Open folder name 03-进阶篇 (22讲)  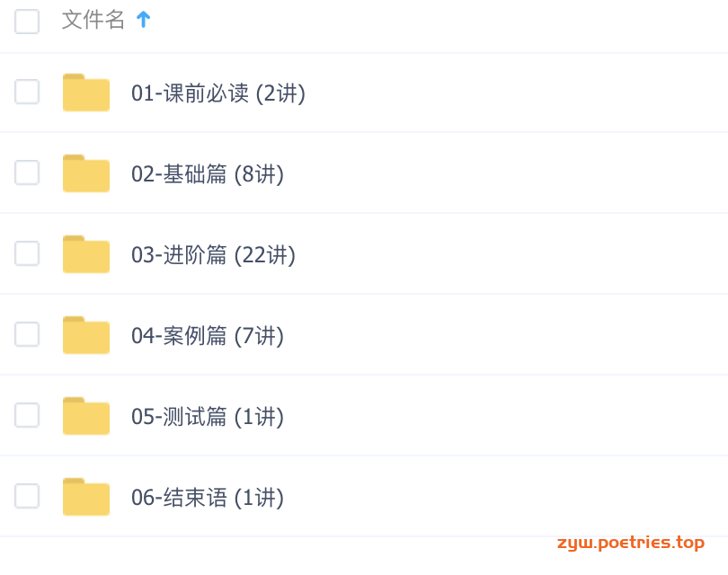pyautogui.click(x=213, y=255)
